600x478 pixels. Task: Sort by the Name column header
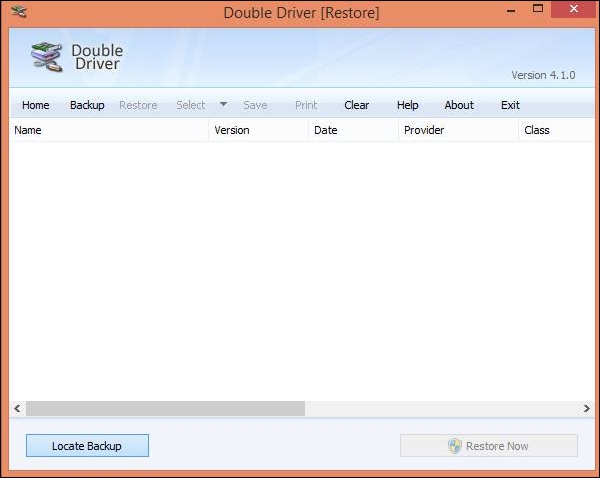click(x=109, y=130)
